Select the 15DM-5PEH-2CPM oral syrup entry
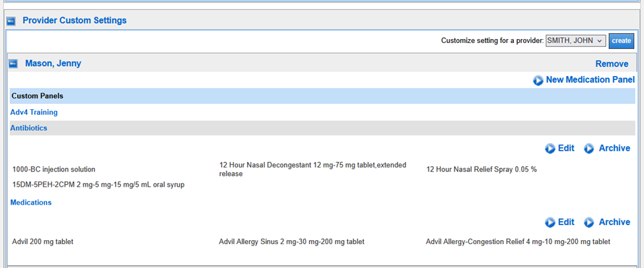644x268 pixels. (x=98, y=185)
